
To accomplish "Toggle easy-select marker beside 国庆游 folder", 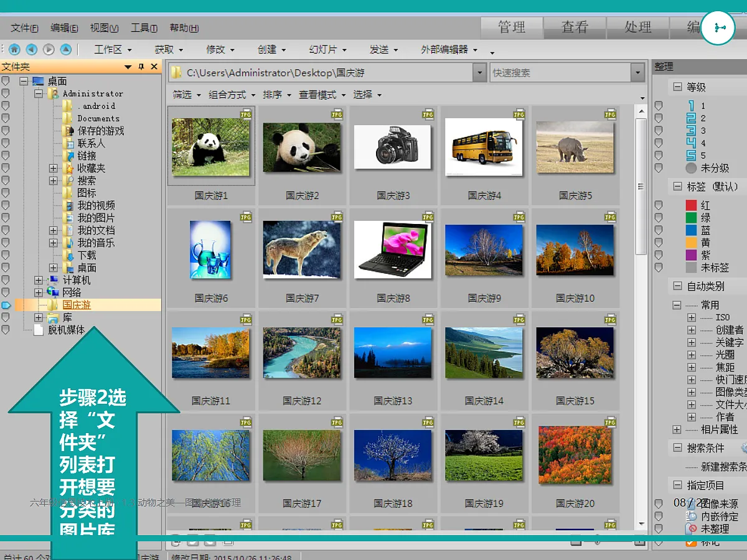I will point(6,305).
